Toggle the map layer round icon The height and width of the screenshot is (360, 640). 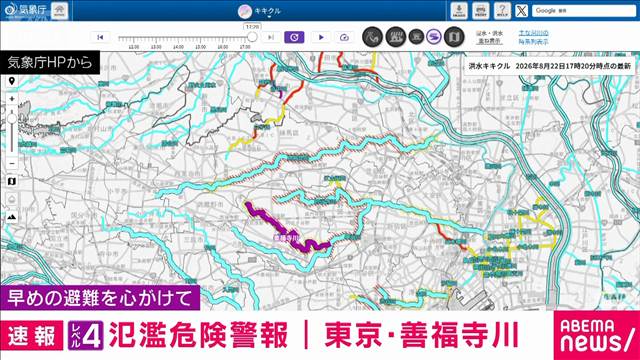tap(454, 37)
